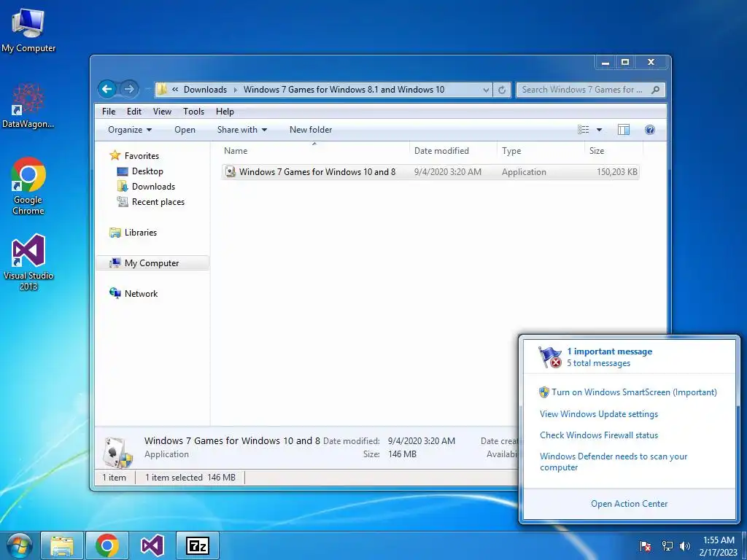
Task: Click the breadcrumb arrow after Downloads
Action: coord(236,90)
